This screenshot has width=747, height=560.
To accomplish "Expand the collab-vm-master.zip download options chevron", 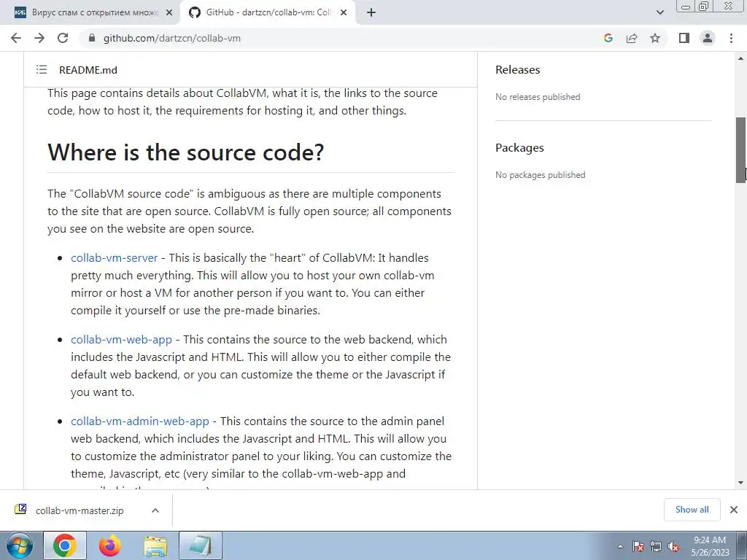I will coord(155,510).
